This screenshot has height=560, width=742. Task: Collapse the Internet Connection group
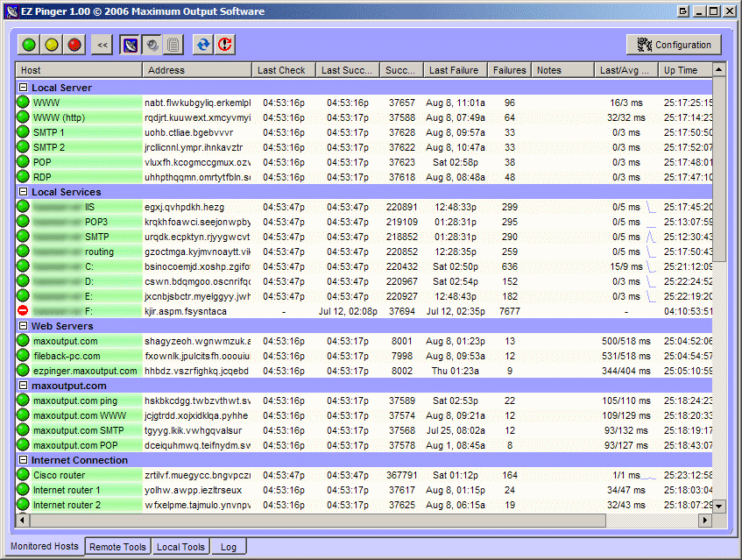[23, 460]
